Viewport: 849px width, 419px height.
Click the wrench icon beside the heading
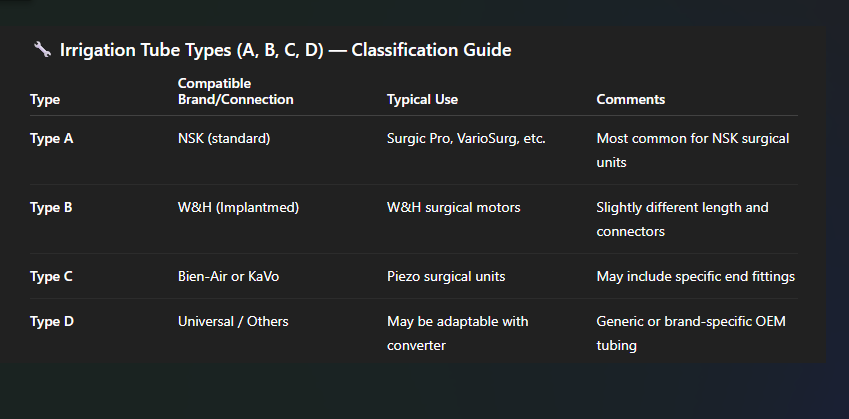(42, 50)
